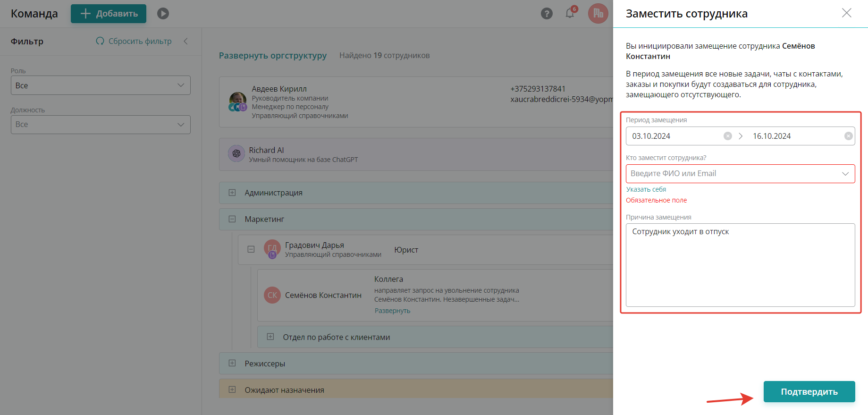Click Развернуть оргструктуру link
868x415 pixels.
pyautogui.click(x=273, y=55)
